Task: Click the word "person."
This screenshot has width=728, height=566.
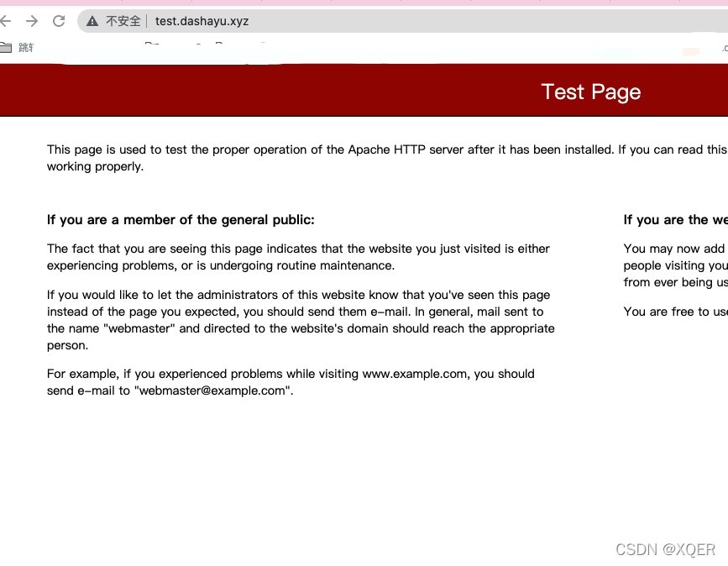Action: (67, 345)
